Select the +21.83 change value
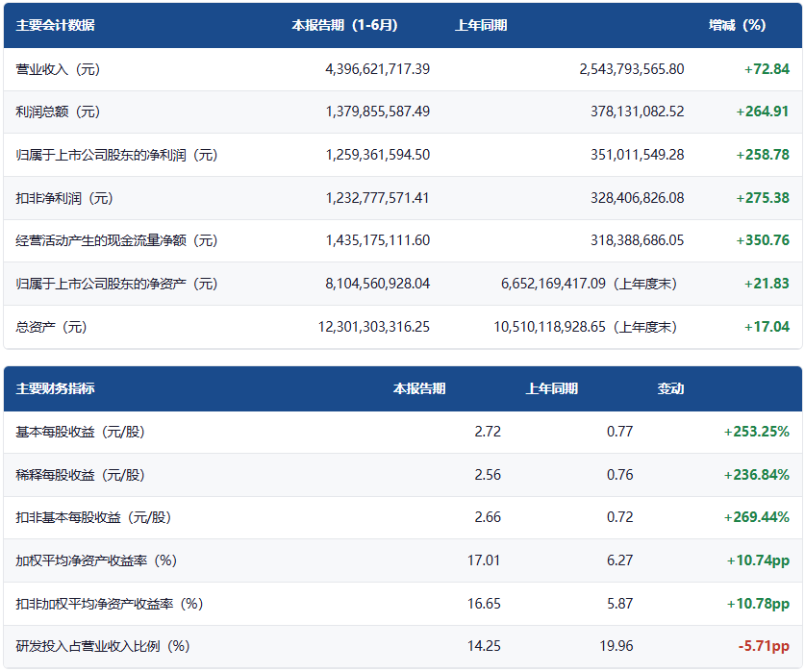The height and width of the screenshot is (672, 805). [x=767, y=284]
